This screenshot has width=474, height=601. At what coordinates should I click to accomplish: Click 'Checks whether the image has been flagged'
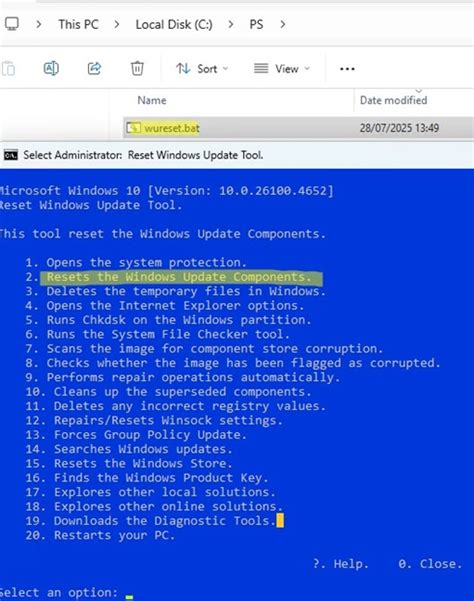pos(233,363)
